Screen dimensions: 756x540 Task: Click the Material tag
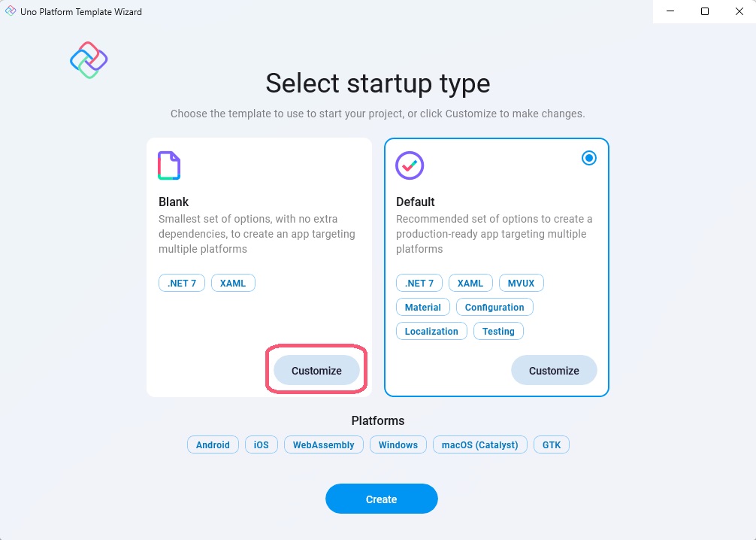422,307
